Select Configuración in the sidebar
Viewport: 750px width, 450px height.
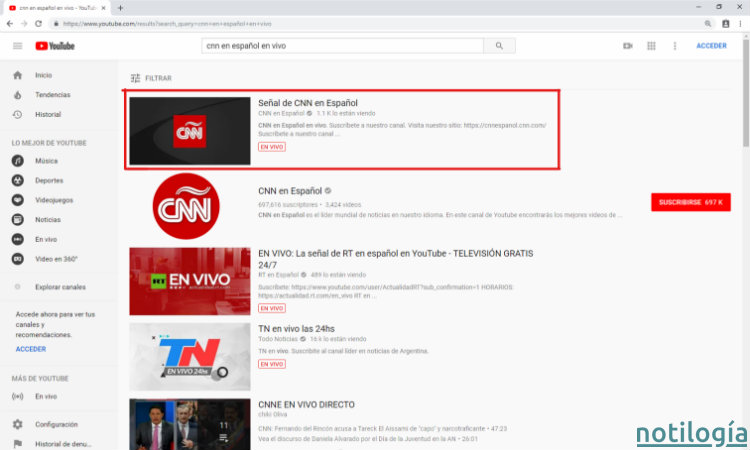point(56,424)
